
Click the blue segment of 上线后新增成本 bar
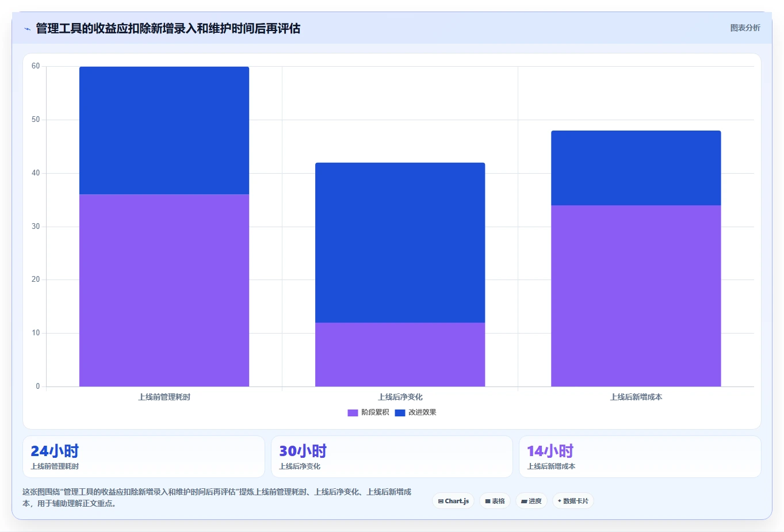click(x=636, y=168)
